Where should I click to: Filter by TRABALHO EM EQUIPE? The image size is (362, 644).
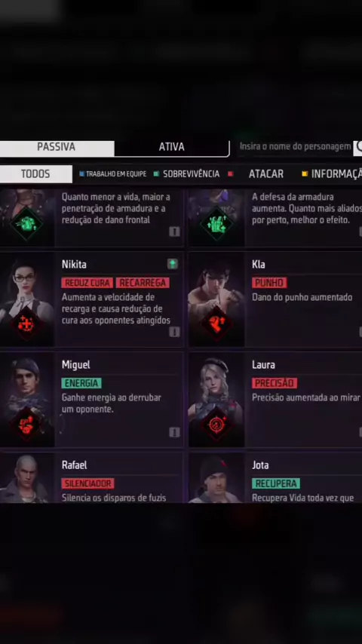112,174
